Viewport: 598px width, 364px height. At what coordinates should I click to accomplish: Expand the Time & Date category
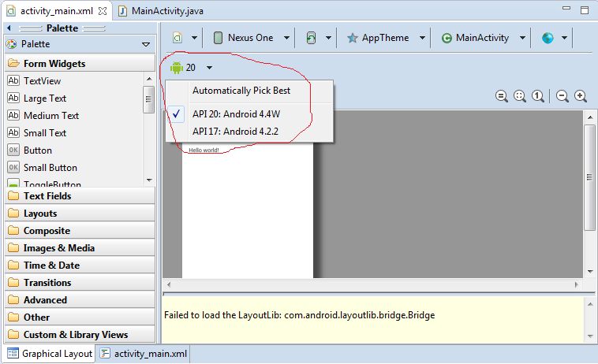[x=80, y=266]
